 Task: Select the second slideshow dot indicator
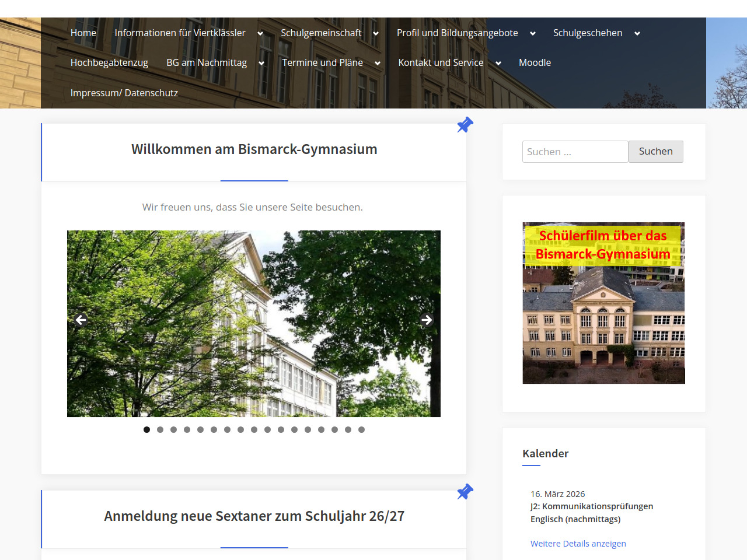pos(160,430)
